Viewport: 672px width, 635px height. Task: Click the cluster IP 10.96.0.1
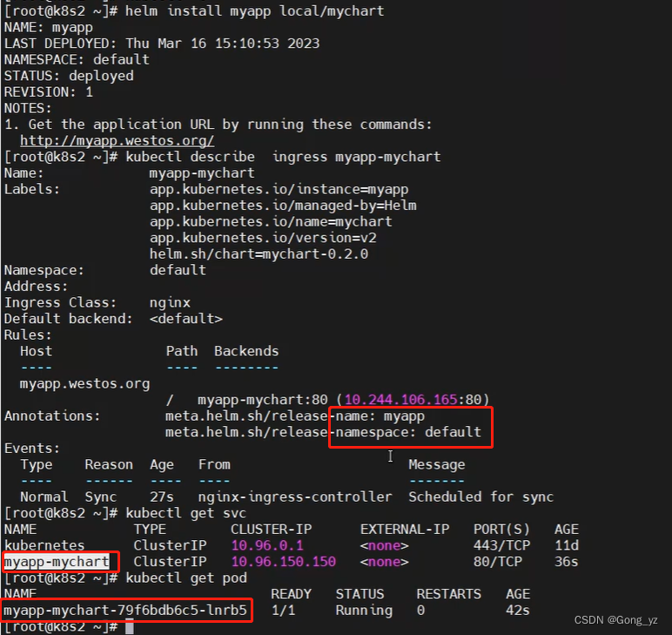(x=267, y=546)
